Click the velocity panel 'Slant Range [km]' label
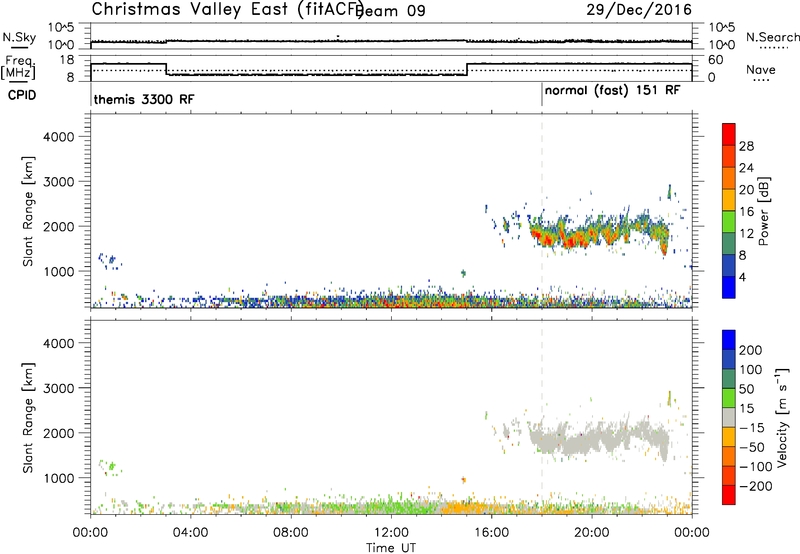Image resolution: width=800 pixels, height=554 pixels. click(x=28, y=418)
